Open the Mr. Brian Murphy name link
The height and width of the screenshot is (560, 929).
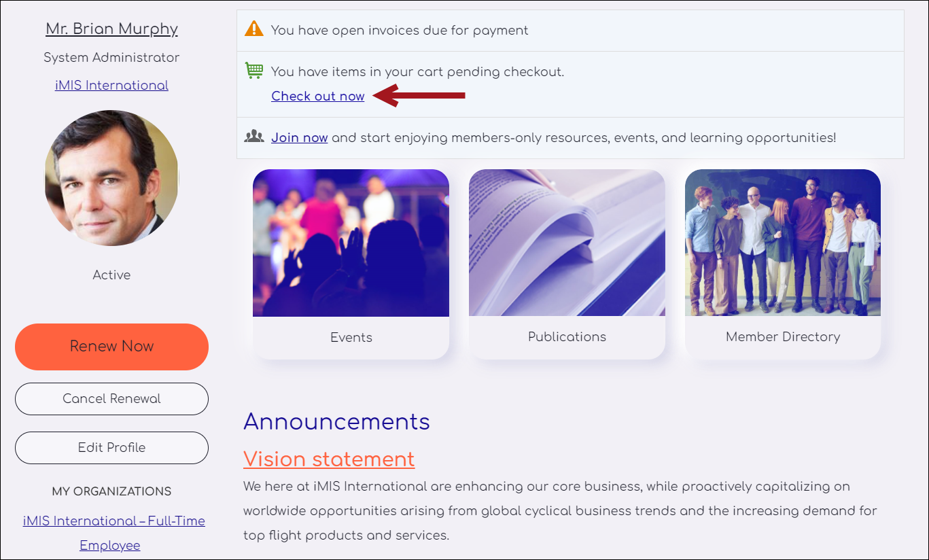[x=111, y=29]
